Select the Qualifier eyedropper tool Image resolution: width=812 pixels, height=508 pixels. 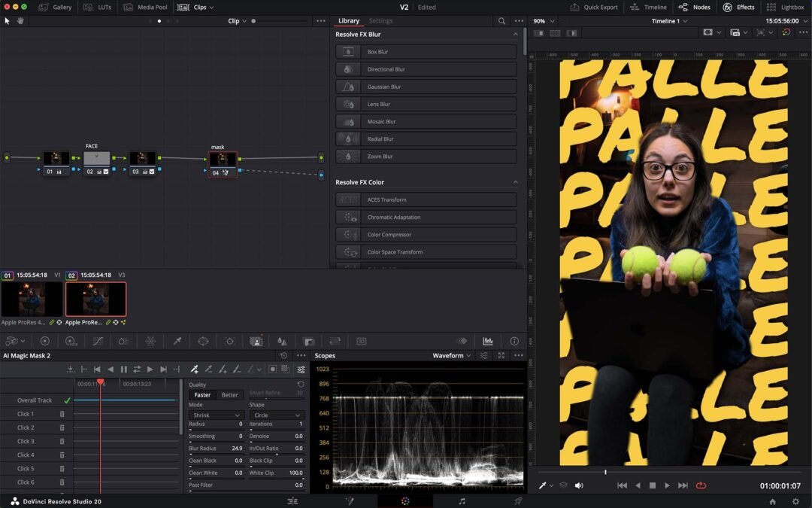(177, 341)
